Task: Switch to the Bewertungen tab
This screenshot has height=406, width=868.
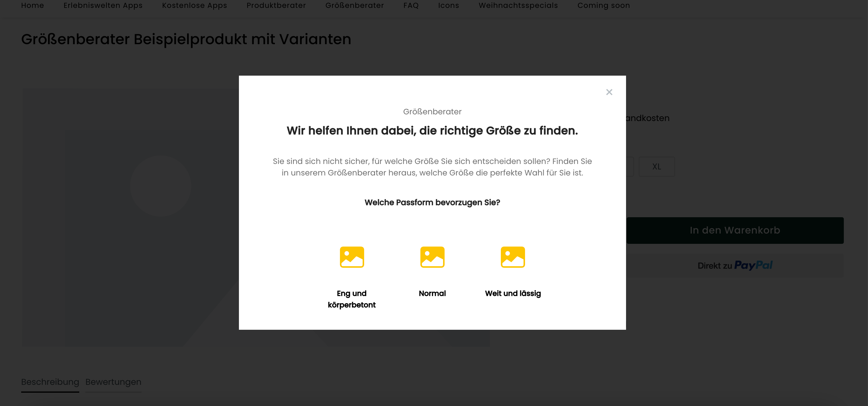Action: click(113, 382)
